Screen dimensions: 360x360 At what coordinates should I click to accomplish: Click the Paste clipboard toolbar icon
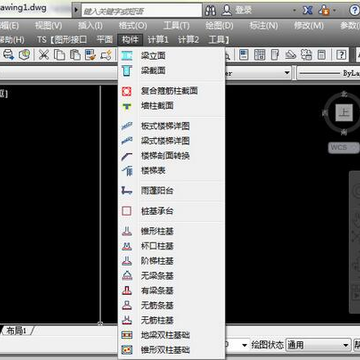75,55
